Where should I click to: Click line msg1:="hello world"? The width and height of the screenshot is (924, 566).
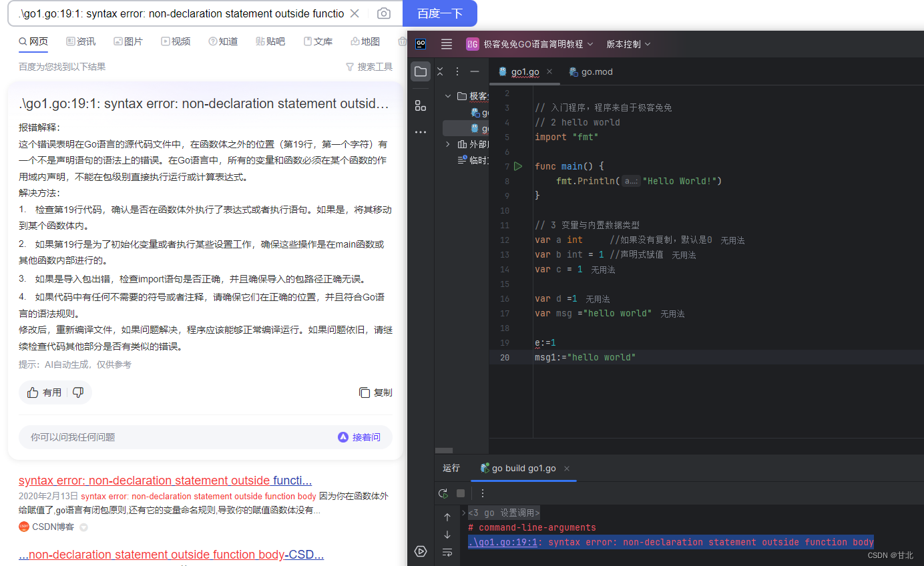[x=586, y=357]
